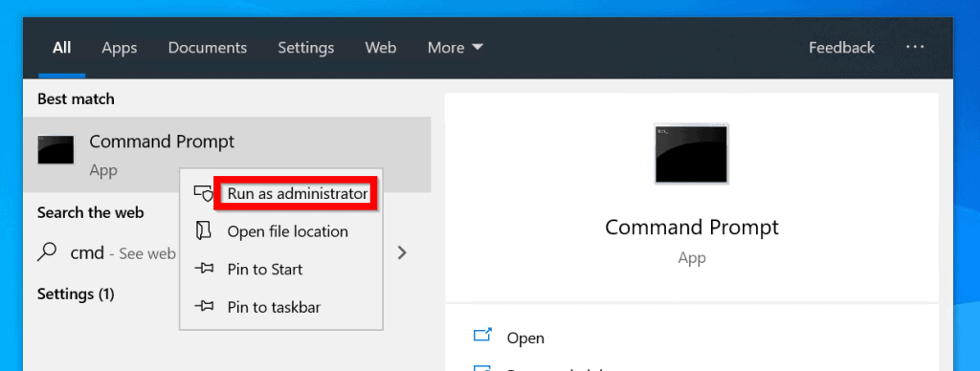Viewport: 980px width, 371px height.
Task: Switch to the Web tab
Action: pyautogui.click(x=381, y=48)
